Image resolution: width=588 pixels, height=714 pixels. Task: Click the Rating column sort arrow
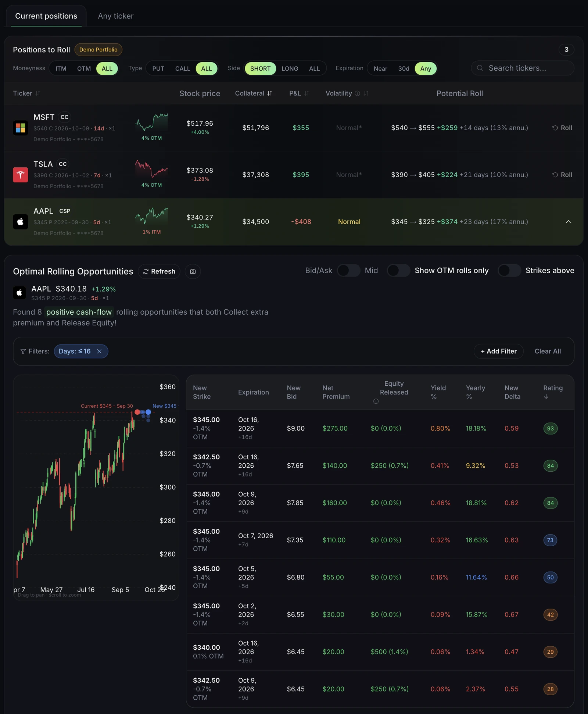[x=546, y=397]
